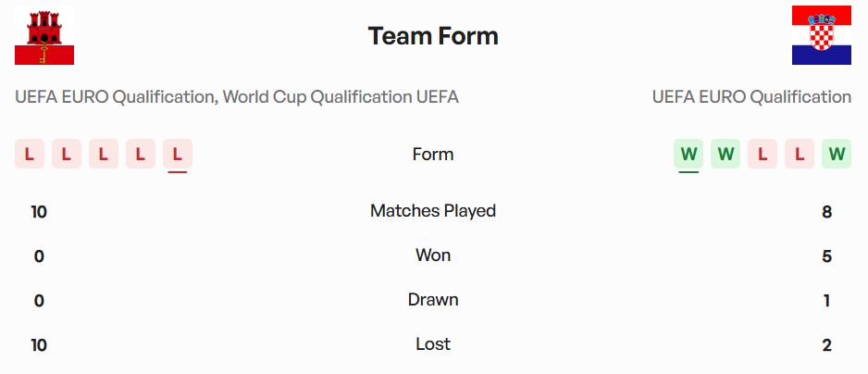Select Gibraltar's underlined latest L badge

click(178, 154)
